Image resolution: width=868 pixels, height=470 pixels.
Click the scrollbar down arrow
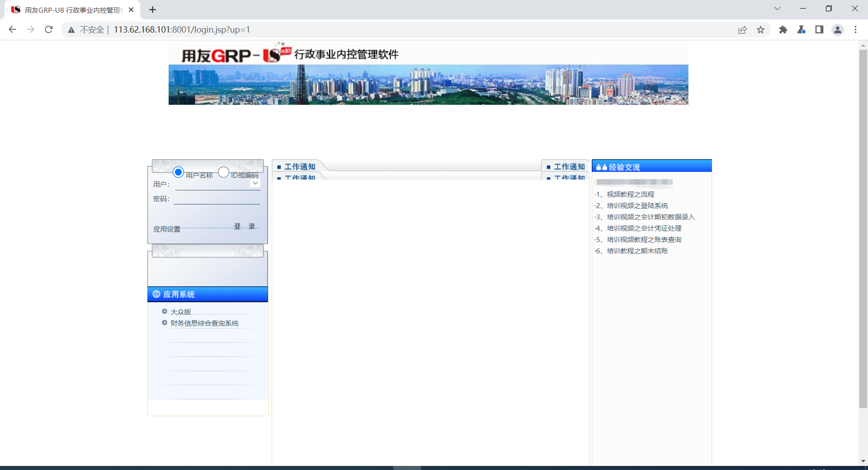(863, 461)
